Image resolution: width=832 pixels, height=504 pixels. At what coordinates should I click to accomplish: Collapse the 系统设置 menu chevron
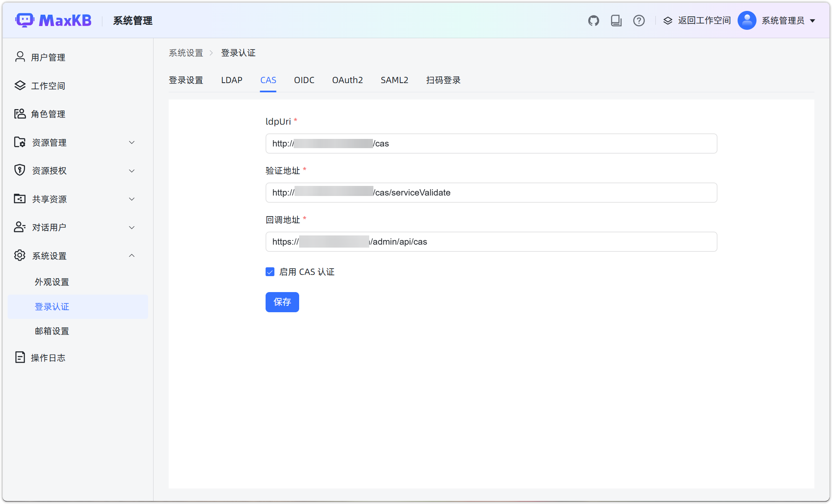(x=132, y=256)
